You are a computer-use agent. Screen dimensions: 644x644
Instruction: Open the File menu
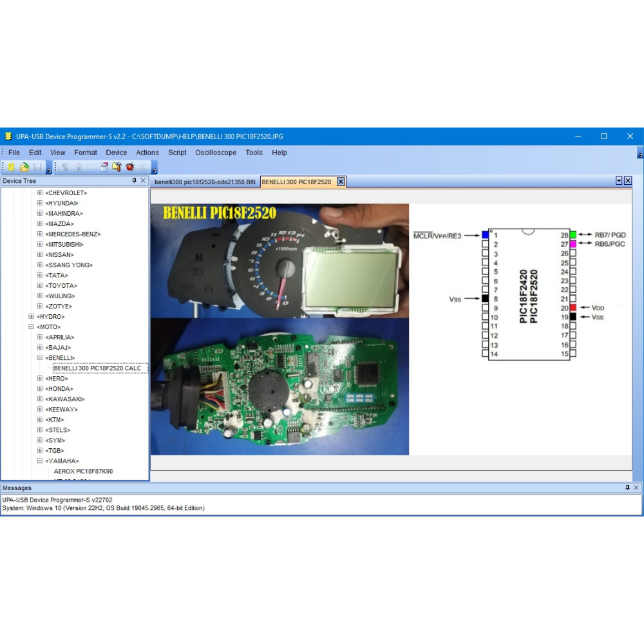coord(14,153)
